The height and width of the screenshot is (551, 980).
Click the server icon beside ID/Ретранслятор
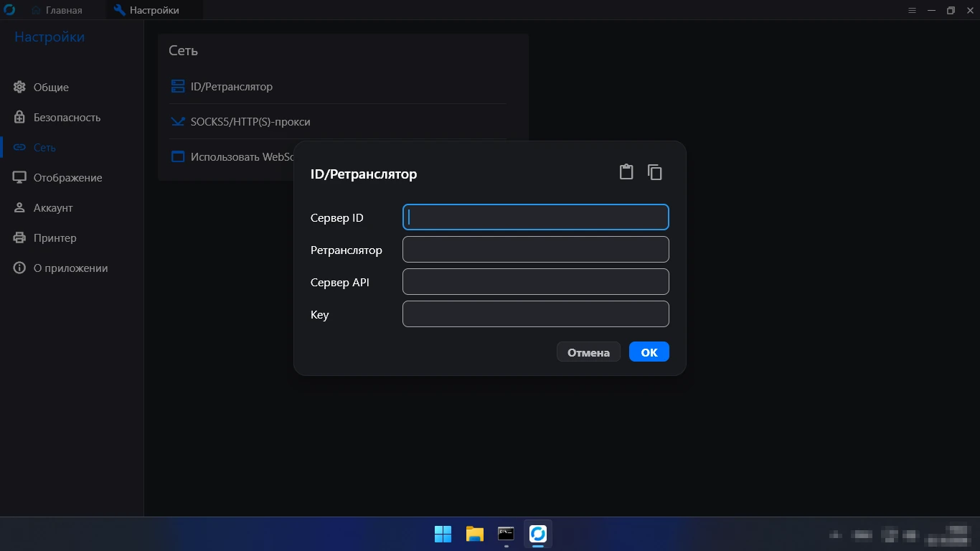(177, 86)
